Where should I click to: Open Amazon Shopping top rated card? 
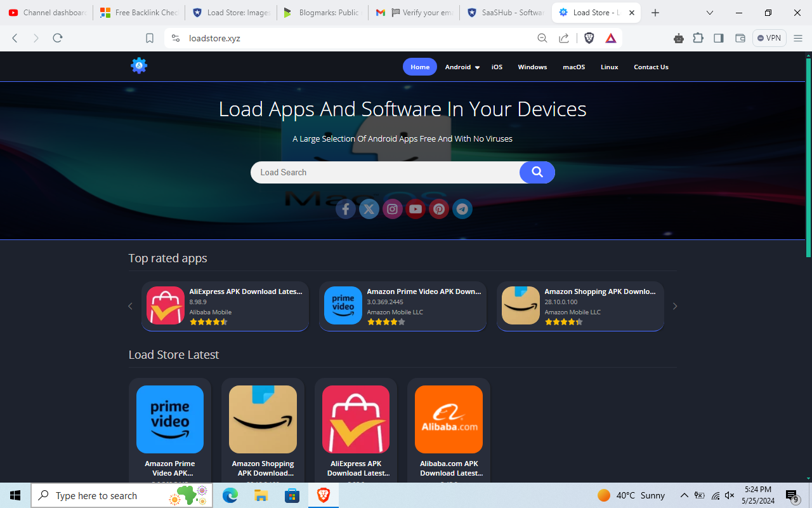pyautogui.click(x=580, y=306)
